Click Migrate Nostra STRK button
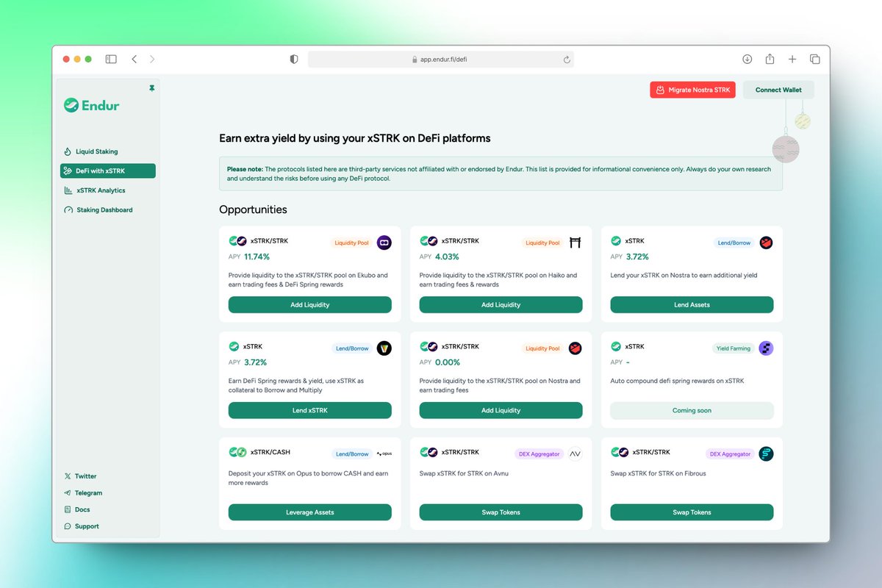Image resolution: width=882 pixels, height=588 pixels. tap(692, 90)
